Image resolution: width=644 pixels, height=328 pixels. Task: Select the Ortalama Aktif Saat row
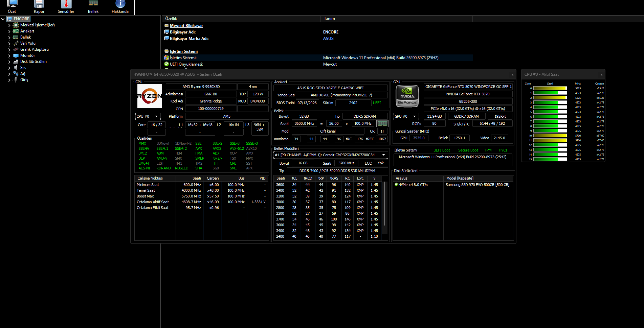(201, 202)
